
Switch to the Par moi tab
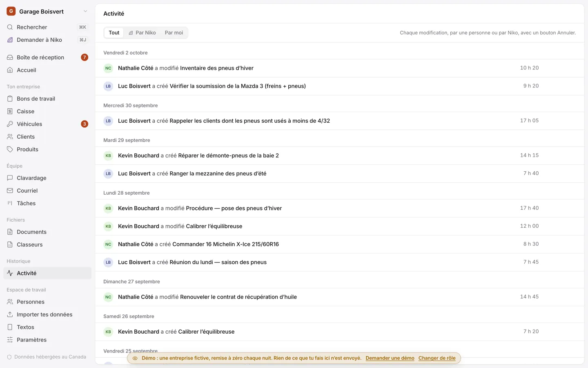pos(174,33)
